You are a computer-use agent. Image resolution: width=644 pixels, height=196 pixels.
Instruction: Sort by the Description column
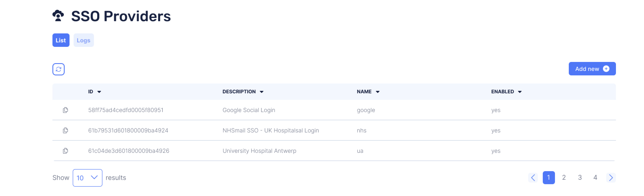243,92
